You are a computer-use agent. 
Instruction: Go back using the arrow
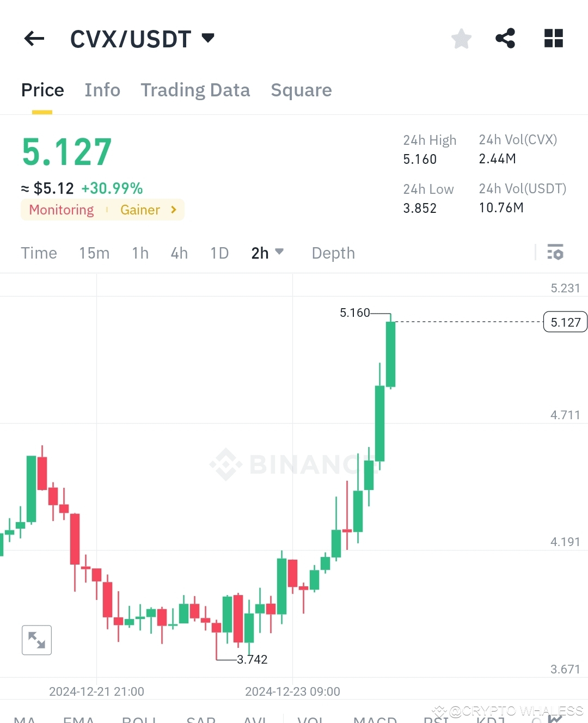tap(34, 38)
